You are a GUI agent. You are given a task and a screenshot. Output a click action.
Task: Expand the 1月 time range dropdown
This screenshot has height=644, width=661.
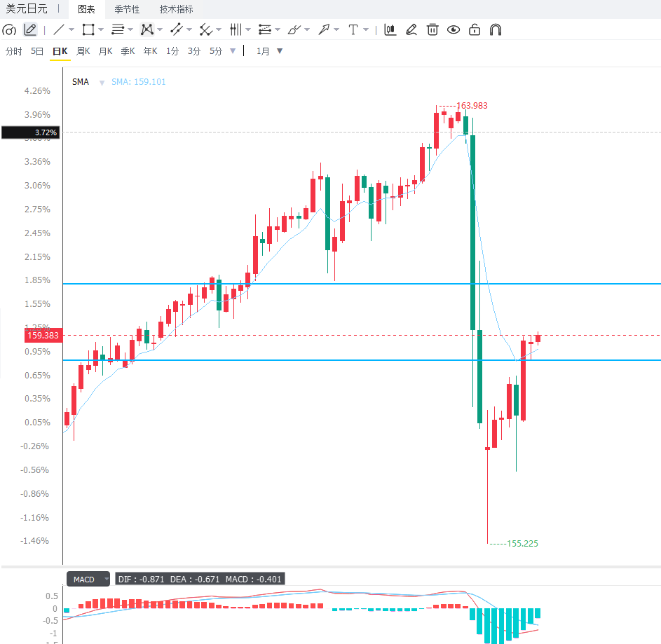pyautogui.click(x=280, y=51)
